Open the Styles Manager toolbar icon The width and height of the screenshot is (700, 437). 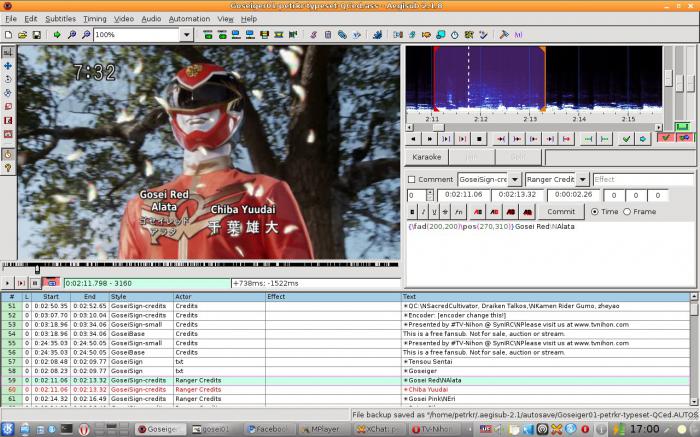tap(313, 34)
